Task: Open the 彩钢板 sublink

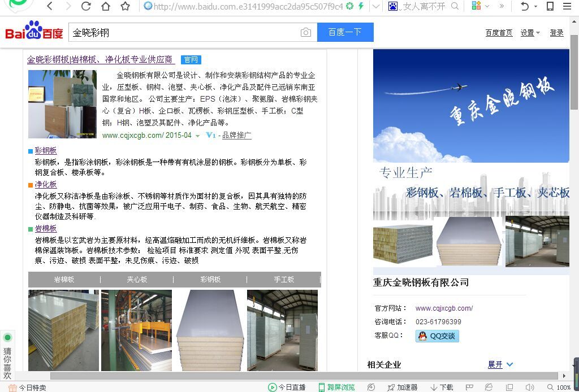Action: click(46, 150)
